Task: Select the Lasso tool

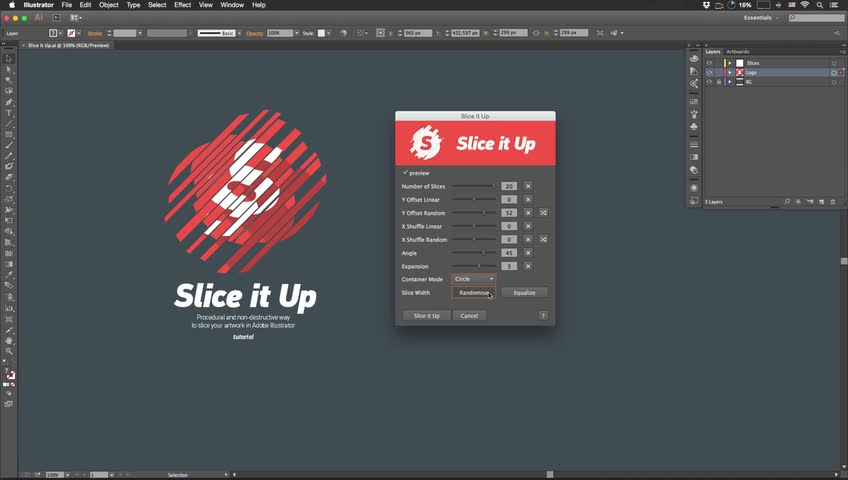Action: 9,91
